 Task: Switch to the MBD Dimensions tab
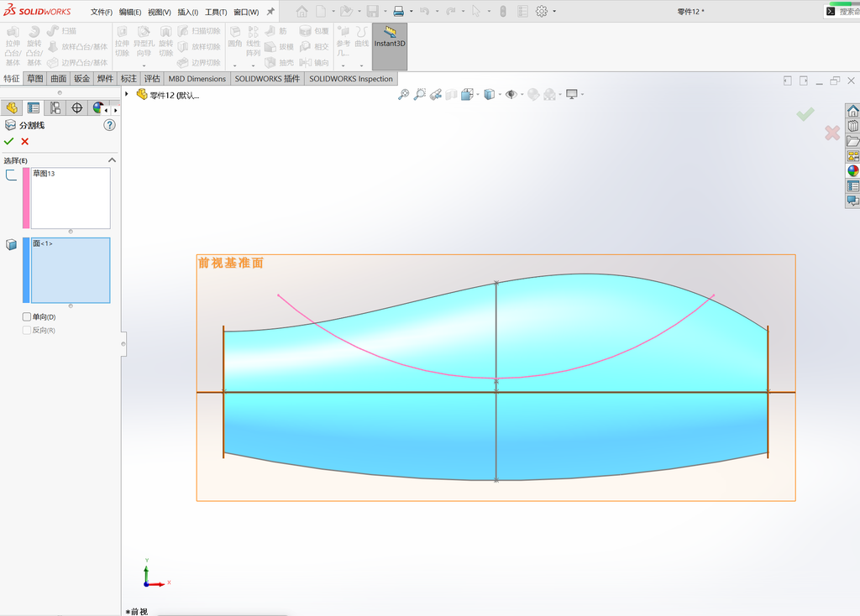[197, 78]
